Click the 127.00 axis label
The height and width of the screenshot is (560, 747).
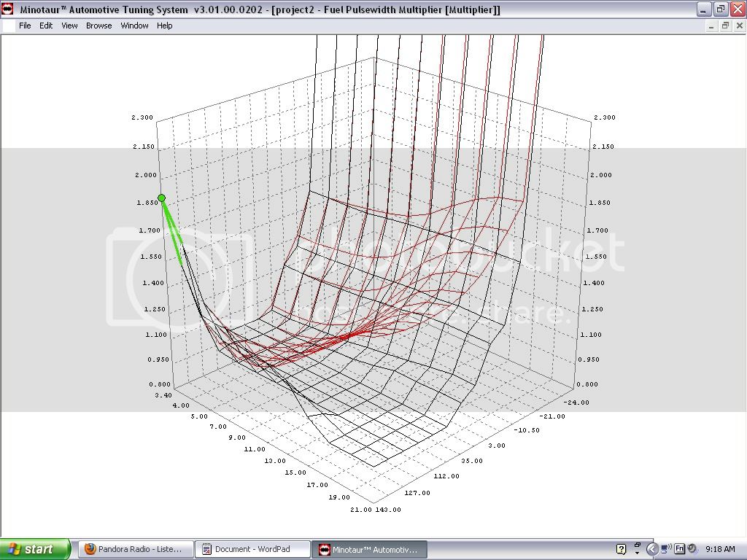(x=417, y=494)
